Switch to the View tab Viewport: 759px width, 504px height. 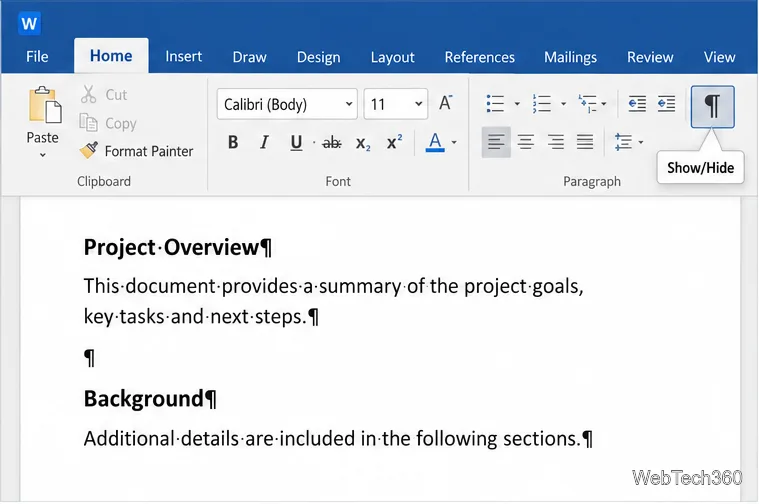pyautogui.click(x=719, y=57)
